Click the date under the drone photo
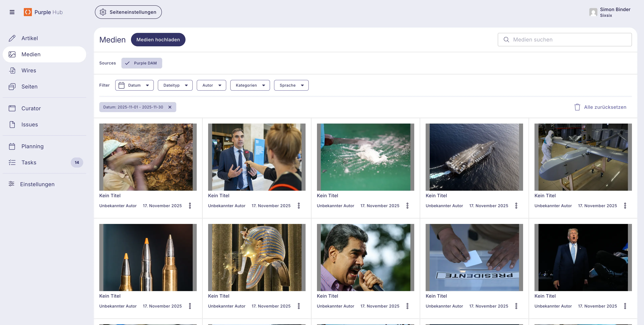644x325 pixels. point(598,206)
